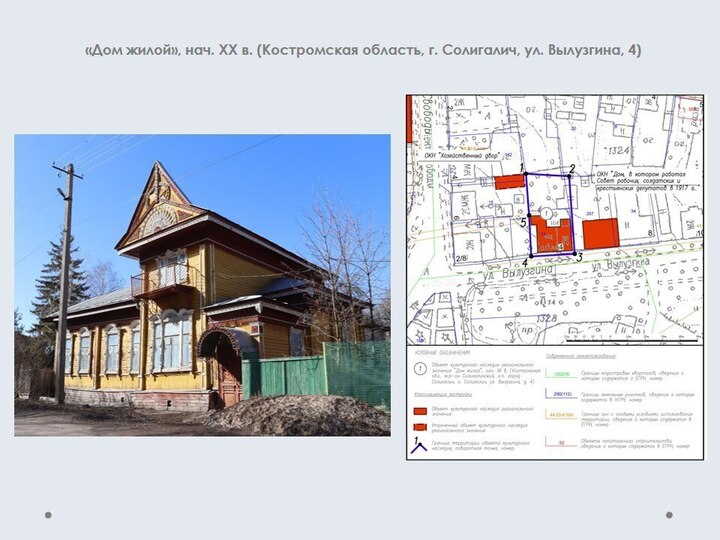720x540 pixels.
Task: Click the '1328' parcel number on map
Action: pos(546,318)
